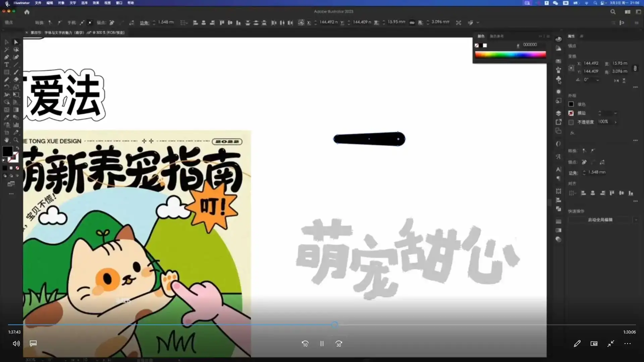This screenshot has width=644, height=362.
Task: Select the Type tool
Action: point(6,65)
